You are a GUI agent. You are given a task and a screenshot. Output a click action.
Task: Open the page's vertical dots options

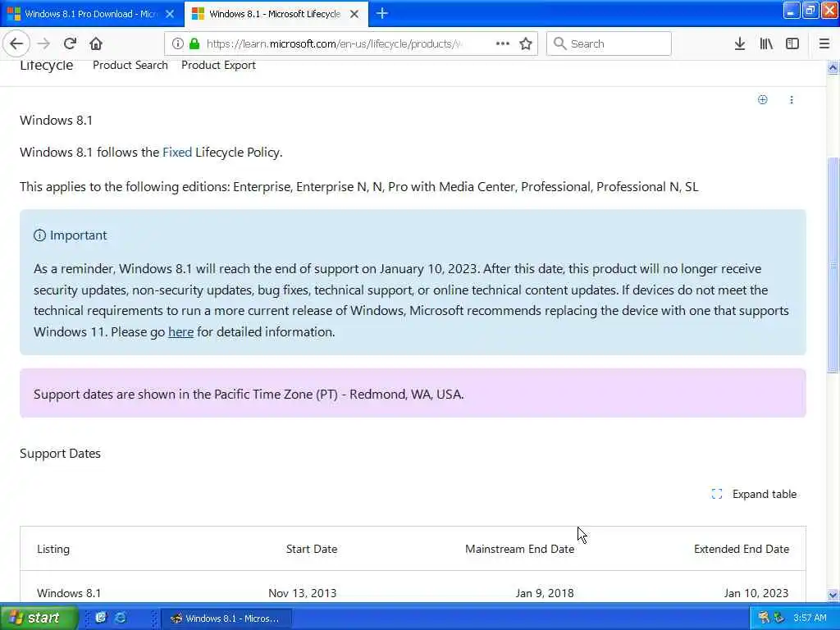tap(792, 99)
